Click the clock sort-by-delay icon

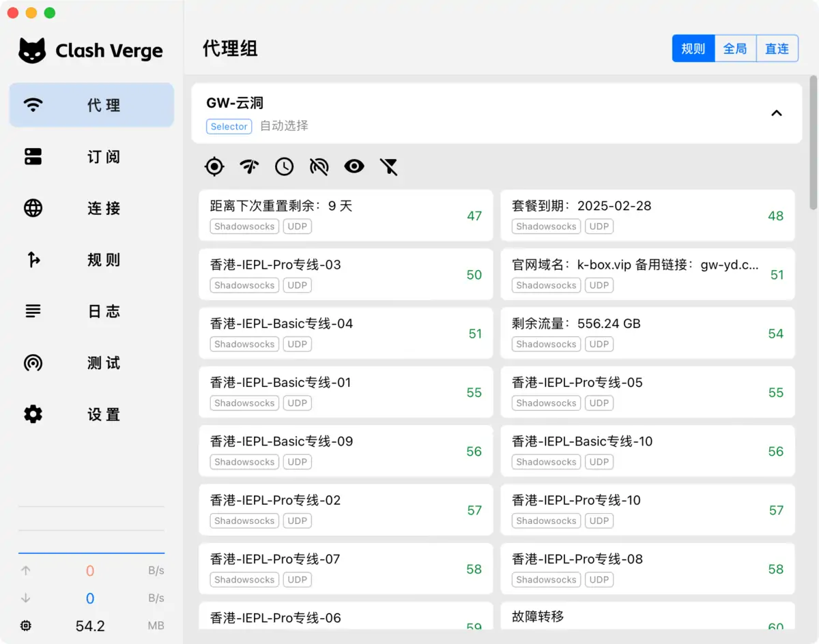[284, 166]
